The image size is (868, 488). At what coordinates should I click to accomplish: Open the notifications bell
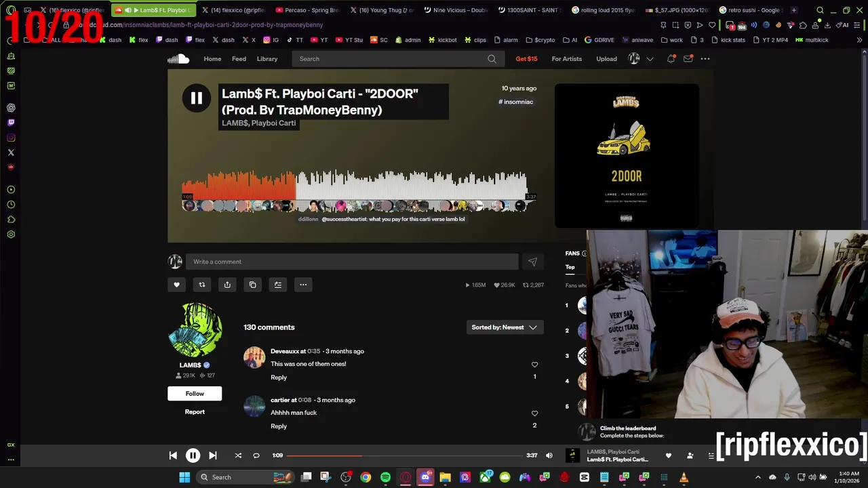(x=671, y=59)
